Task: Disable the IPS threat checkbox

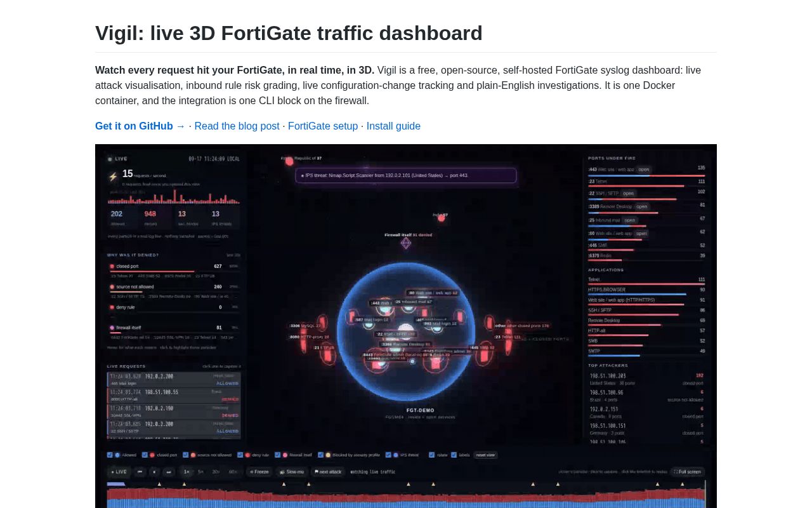Action: coord(388,455)
